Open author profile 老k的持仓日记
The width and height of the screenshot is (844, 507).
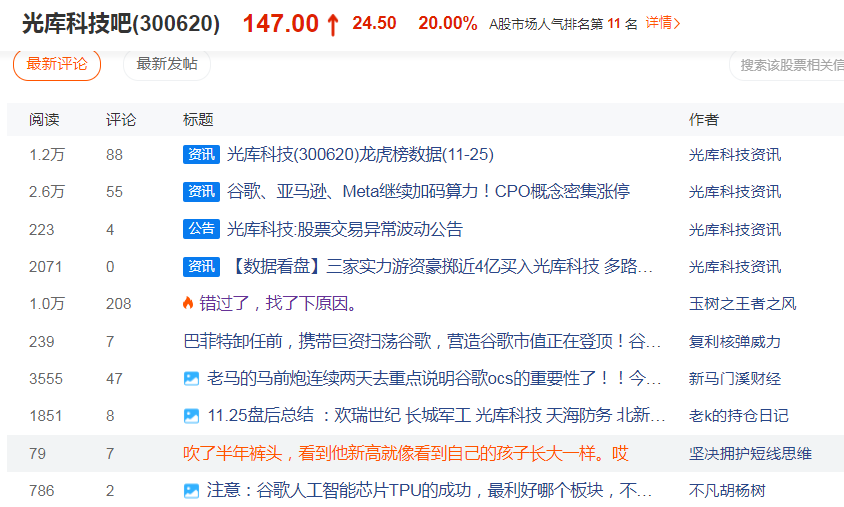pos(738,416)
